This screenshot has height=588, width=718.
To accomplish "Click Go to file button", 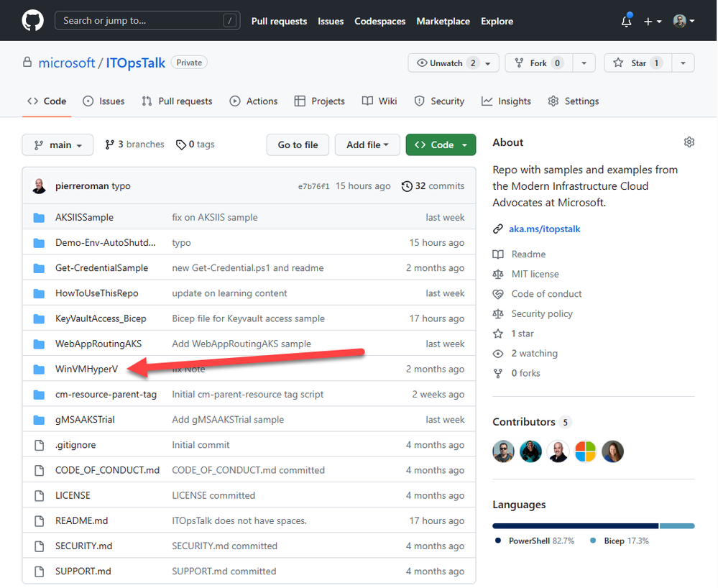I will (x=298, y=144).
